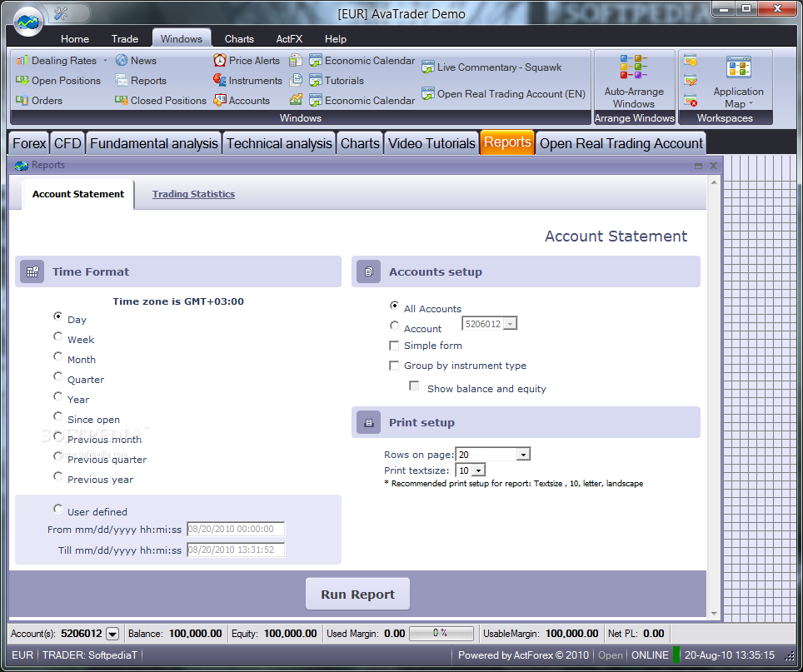The height and width of the screenshot is (672, 803).
Task: Show the Closed Positions window
Action: (x=161, y=100)
